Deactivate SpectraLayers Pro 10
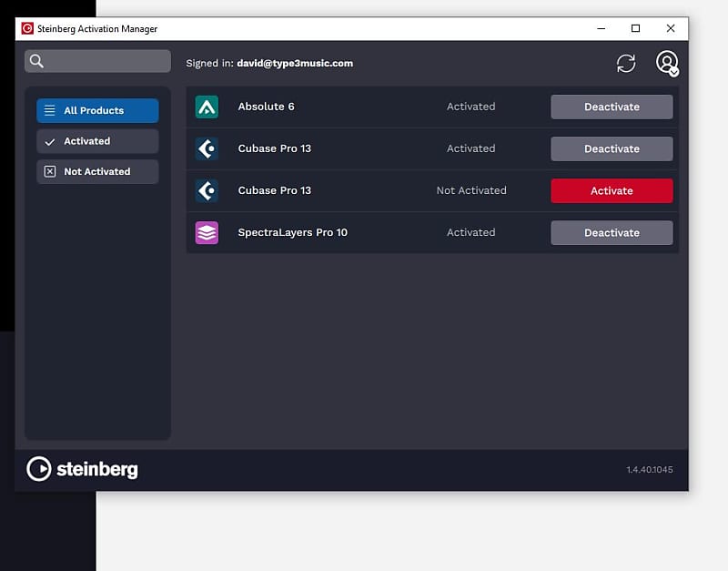Screen dimensions: 728x571 (x=612, y=232)
